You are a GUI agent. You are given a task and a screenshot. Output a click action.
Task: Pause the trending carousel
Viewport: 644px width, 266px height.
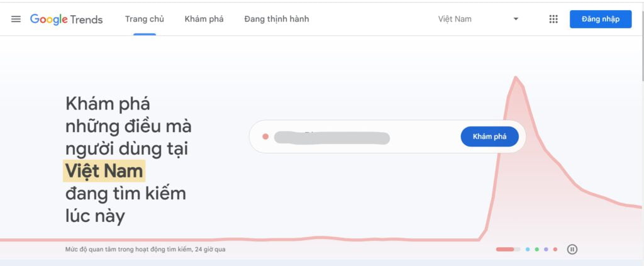click(x=572, y=249)
